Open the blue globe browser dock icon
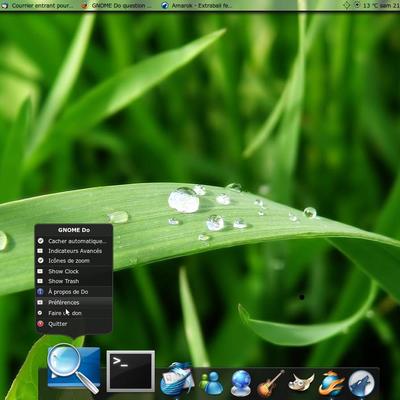 (x=241, y=383)
